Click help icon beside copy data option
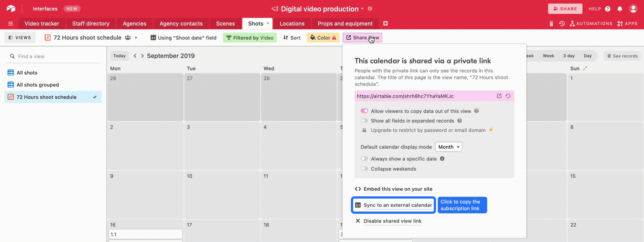Viewport: 644px width, 242px height. point(477,111)
